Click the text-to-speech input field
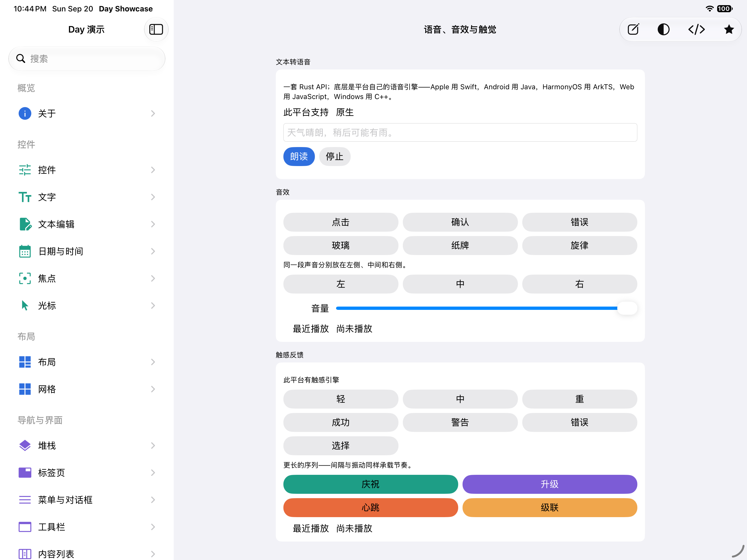Image resolution: width=747 pixels, height=560 pixels. coord(460,132)
